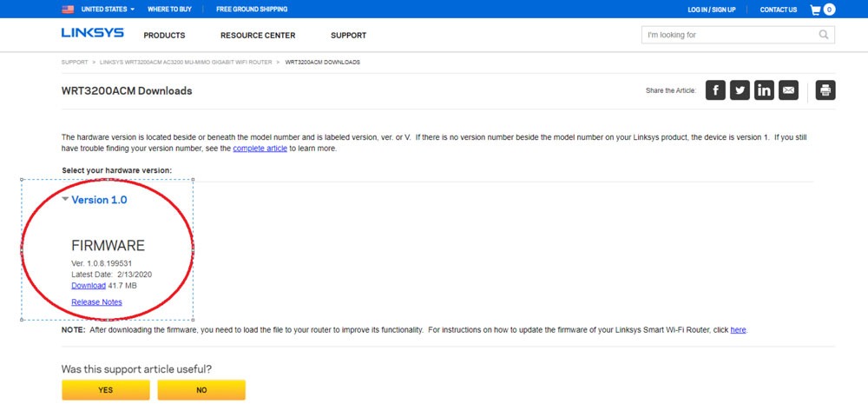The height and width of the screenshot is (404, 868).
Task: Share the article by email
Action: pyautogui.click(x=788, y=89)
